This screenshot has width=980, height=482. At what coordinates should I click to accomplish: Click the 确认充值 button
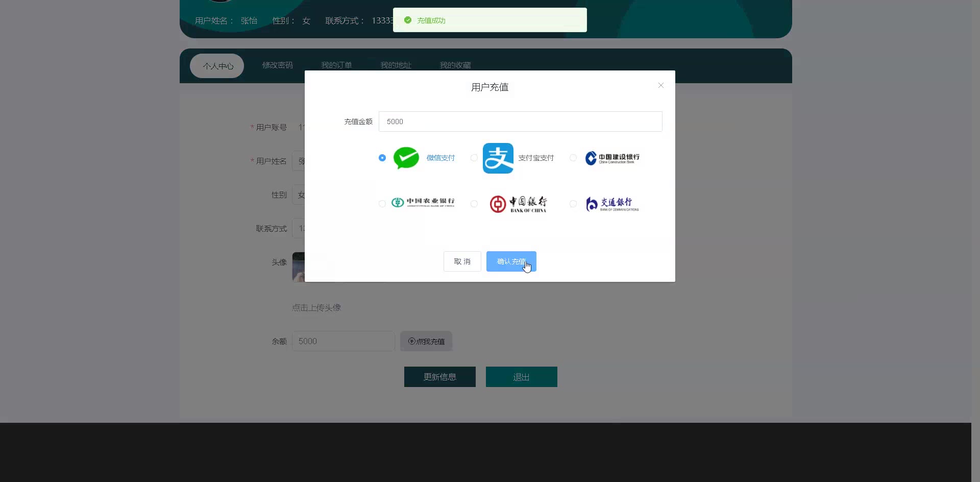coord(511,261)
